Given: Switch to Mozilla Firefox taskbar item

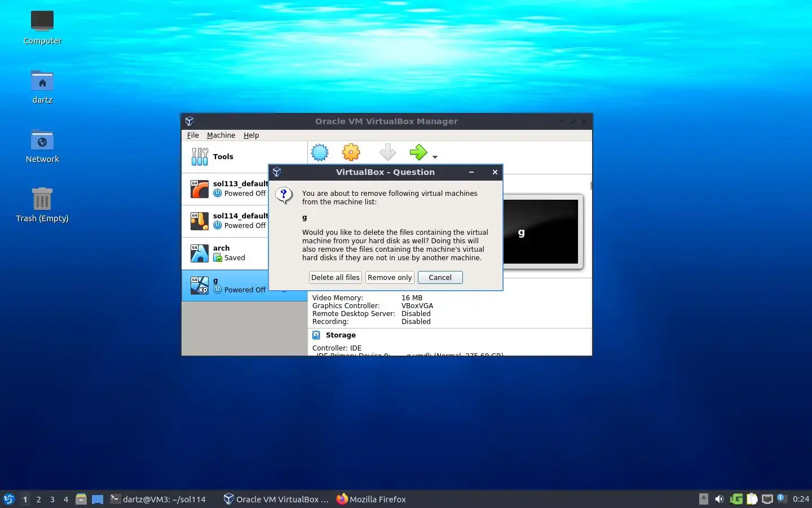Looking at the screenshot, I should click(x=371, y=499).
